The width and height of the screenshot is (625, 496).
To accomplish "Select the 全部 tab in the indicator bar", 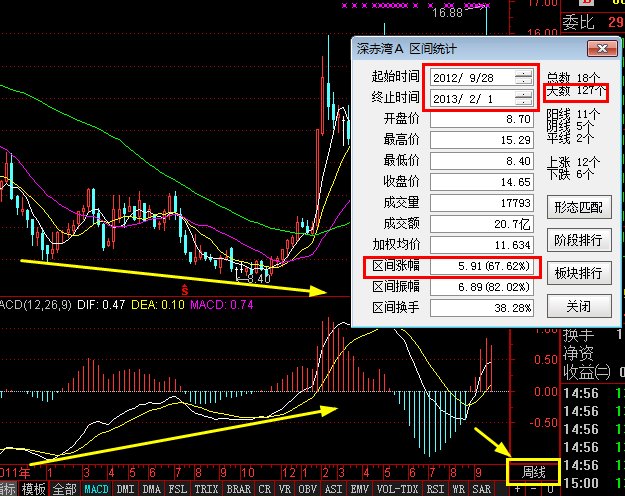I will 65,489.
